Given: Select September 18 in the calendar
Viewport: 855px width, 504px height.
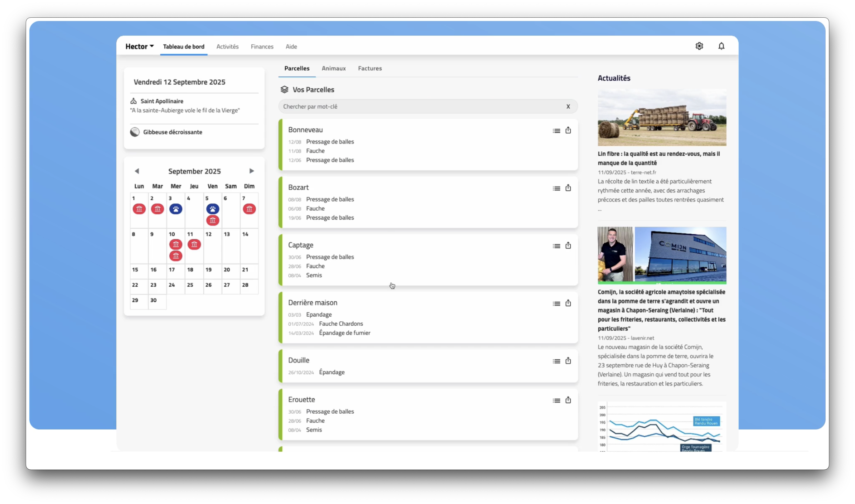Looking at the screenshot, I should click(194, 272).
